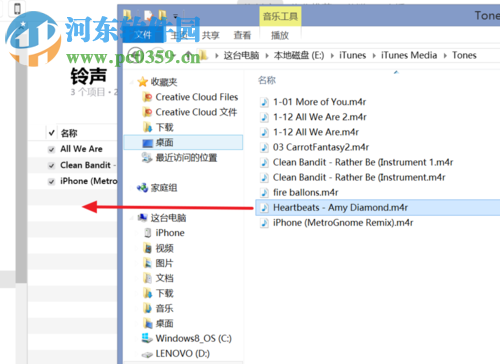Viewport: 500px width, 364px height.
Task: Click Tones in the address breadcrumb
Action: click(x=464, y=55)
